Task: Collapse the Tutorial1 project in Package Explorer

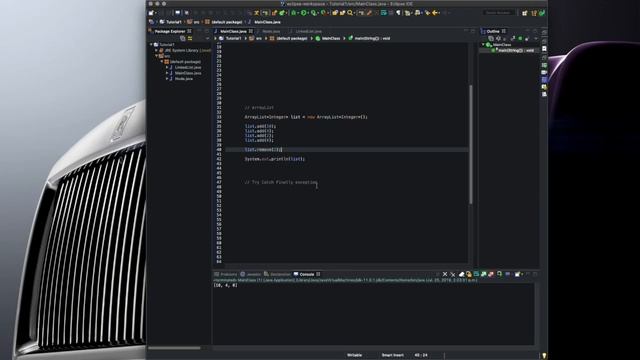Action: 151,44
